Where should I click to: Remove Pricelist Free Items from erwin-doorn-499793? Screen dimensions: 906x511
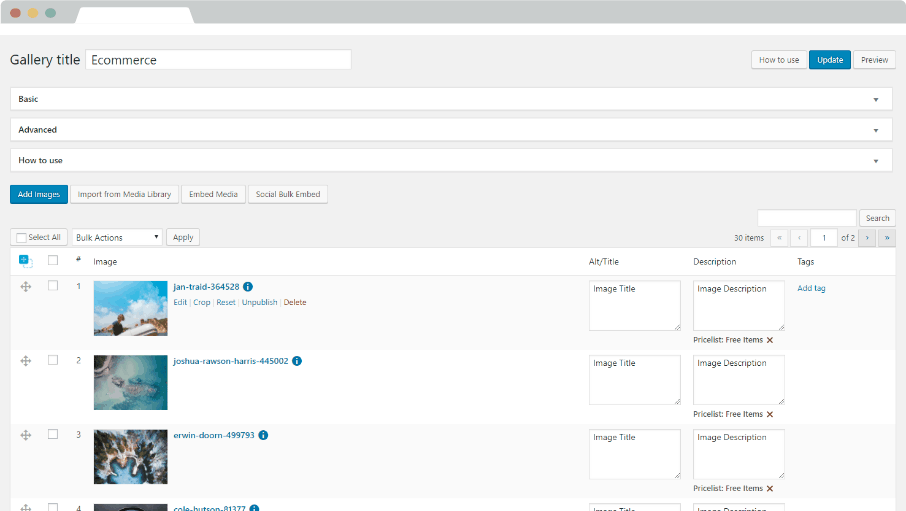770,488
